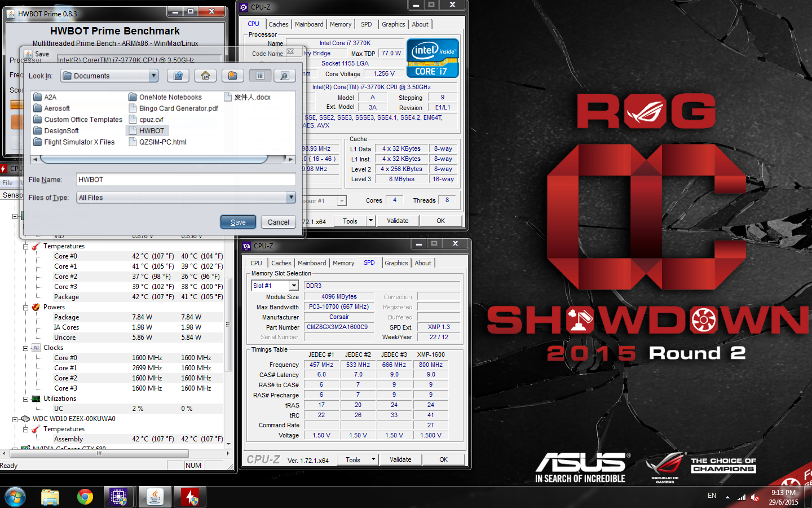The height and width of the screenshot is (508, 812).
Task: Open Mainboard tab in upper CPU-Z
Action: click(x=309, y=24)
